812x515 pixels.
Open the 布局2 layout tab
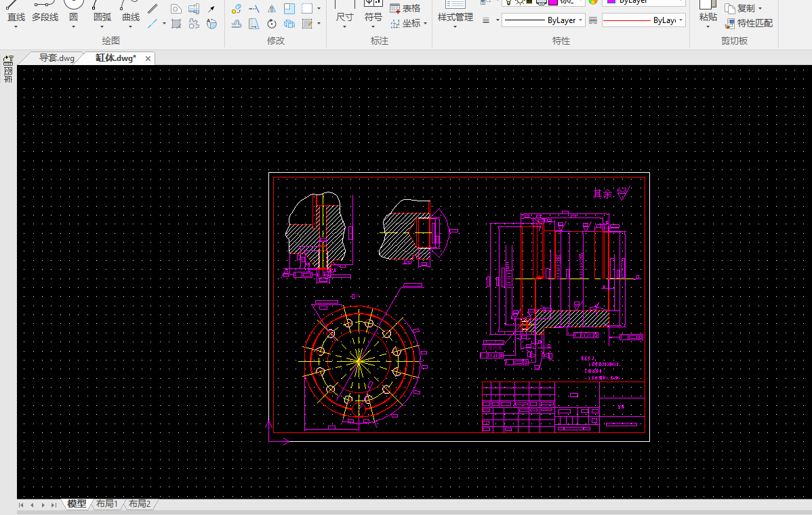[139, 504]
